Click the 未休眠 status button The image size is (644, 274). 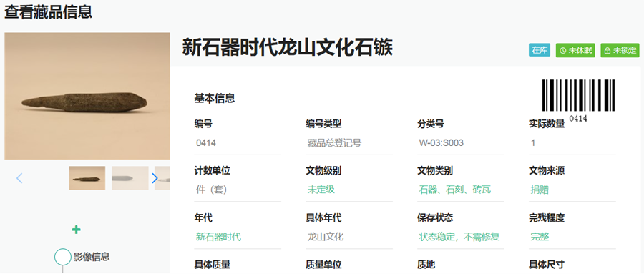(x=575, y=50)
